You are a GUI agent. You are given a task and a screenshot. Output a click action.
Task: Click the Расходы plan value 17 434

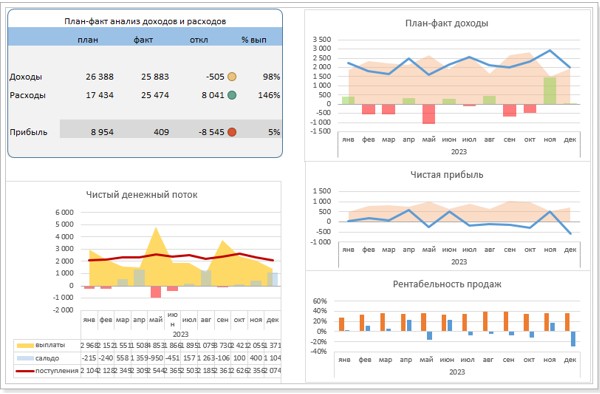[99, 95]
